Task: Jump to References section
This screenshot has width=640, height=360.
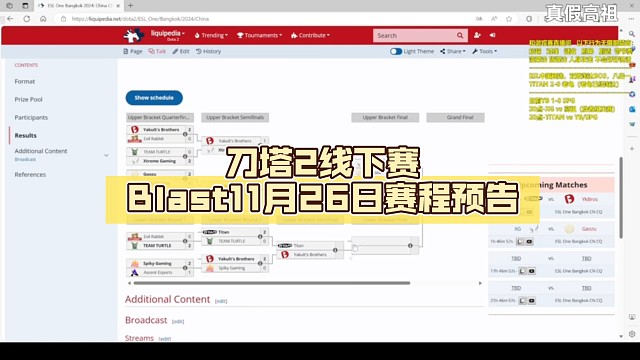Action: point(30,175)
